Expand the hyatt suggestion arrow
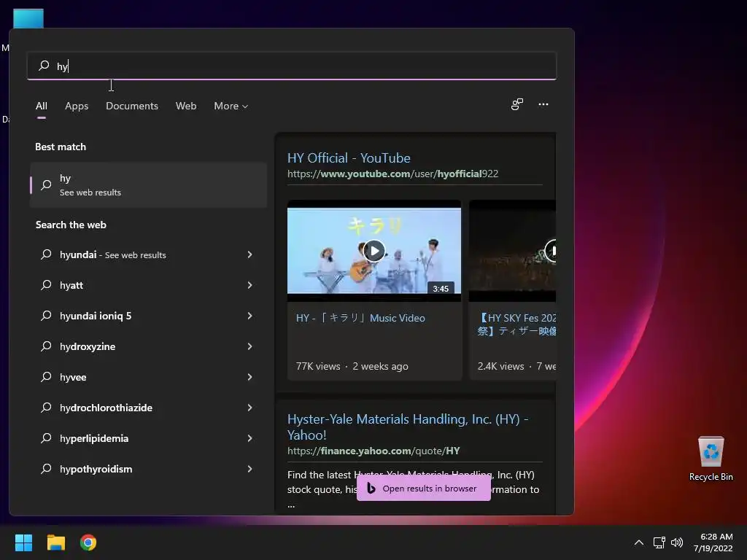The image size is (747, 560). coord(249,285)
